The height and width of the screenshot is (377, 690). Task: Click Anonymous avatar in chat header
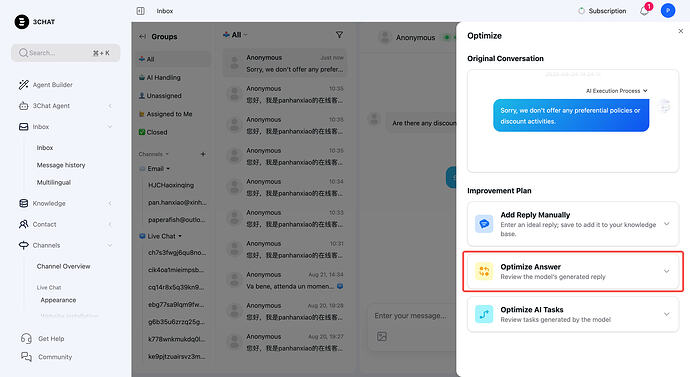pyautogui.click(x=384, y=37)
